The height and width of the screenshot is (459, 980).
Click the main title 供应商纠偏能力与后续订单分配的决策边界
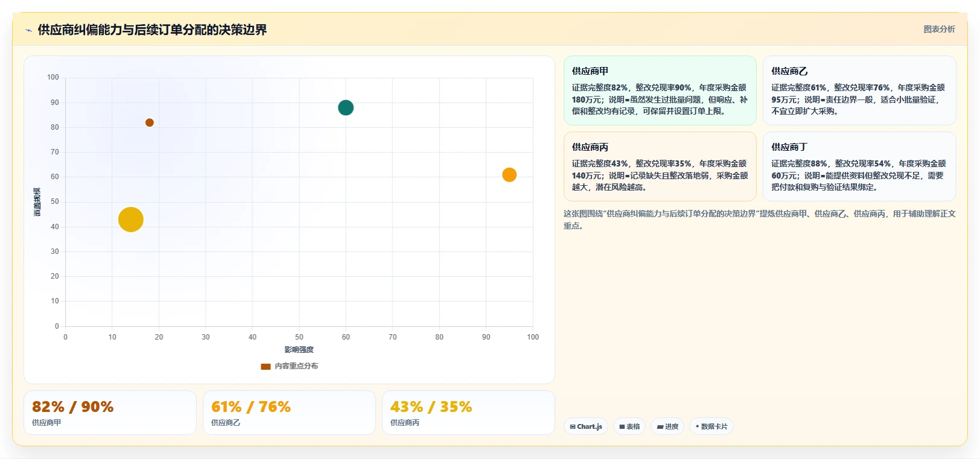click(x=152, y=30)
